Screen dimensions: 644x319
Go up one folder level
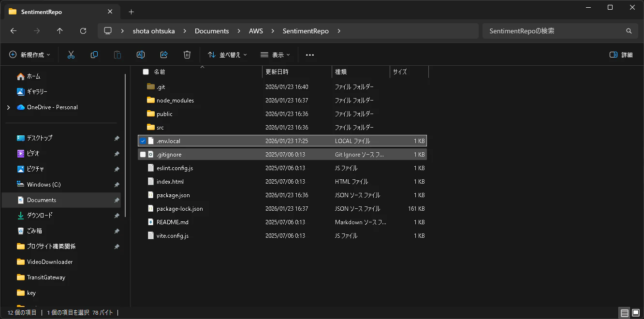(60, 31)
